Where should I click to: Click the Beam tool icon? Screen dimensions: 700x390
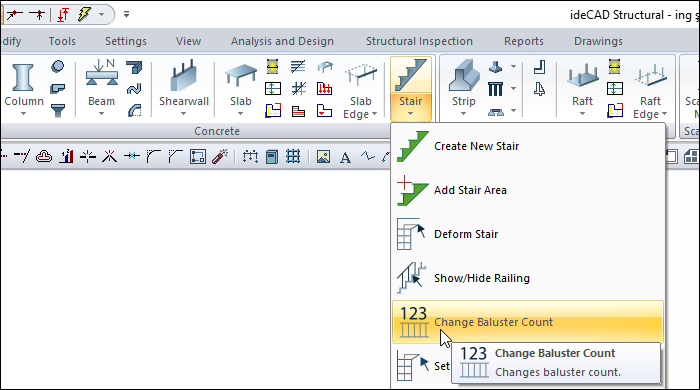pos(102,73)
